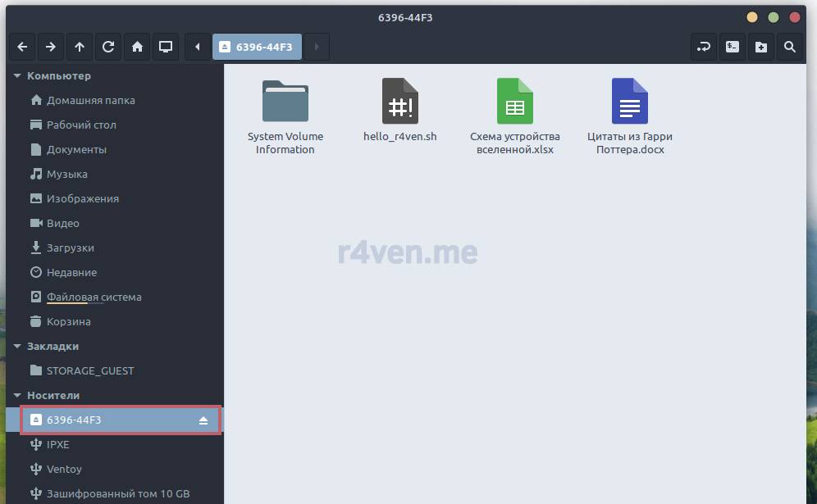Image resolution: width=817 pixels, height=504 pixels.
Task: Collapse the Носители sidebar section
Action: (17, 396)
